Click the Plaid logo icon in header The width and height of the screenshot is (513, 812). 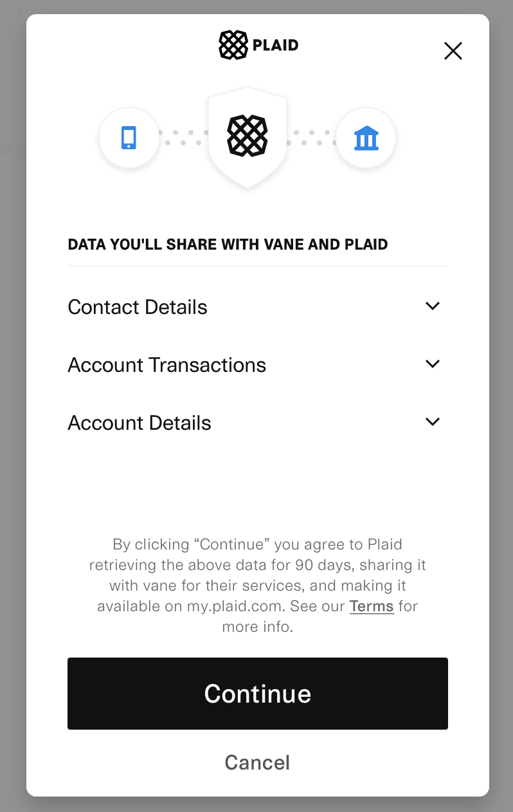[233, 45]
